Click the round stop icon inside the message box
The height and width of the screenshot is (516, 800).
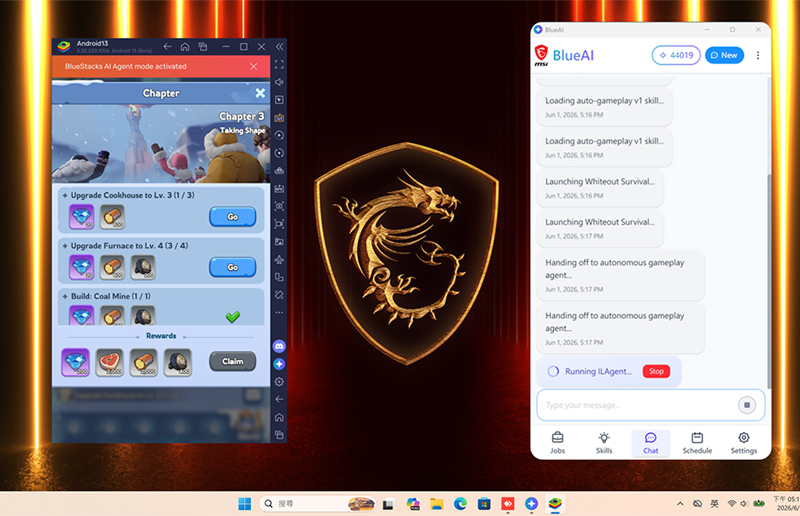[747, 405]
